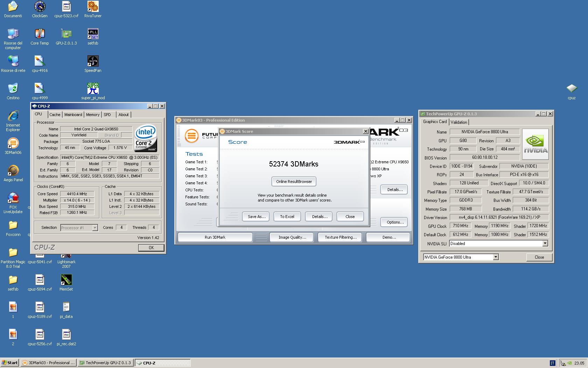Click the 52374 3DMarks score text

click(x=294, y=164)
